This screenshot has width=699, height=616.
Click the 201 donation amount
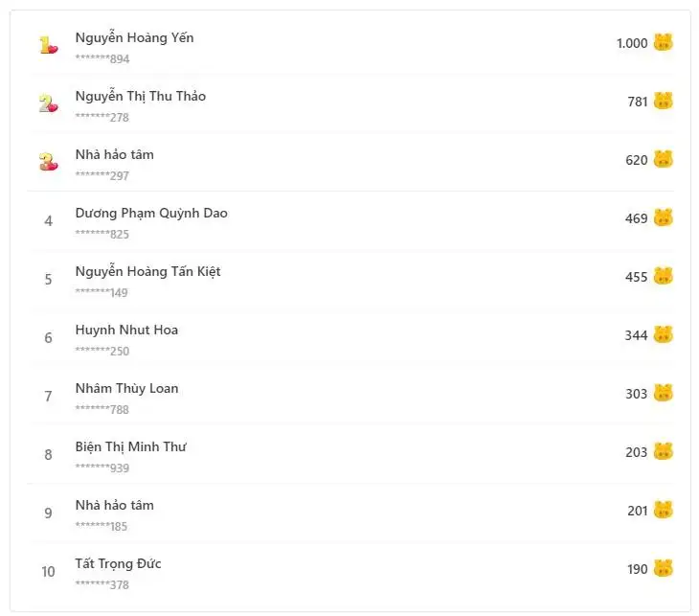[x=638, y=511]
